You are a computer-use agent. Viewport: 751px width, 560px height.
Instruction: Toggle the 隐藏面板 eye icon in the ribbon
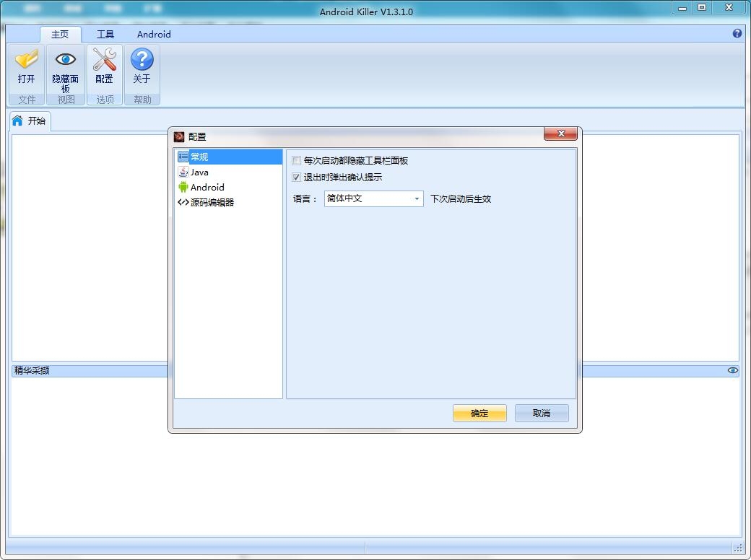(65, 59)
